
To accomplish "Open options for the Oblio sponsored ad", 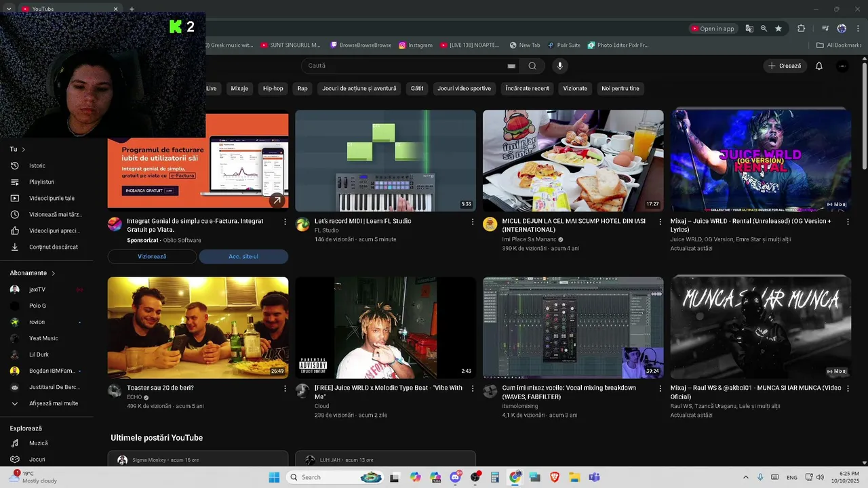I will [x=285, y=222].
